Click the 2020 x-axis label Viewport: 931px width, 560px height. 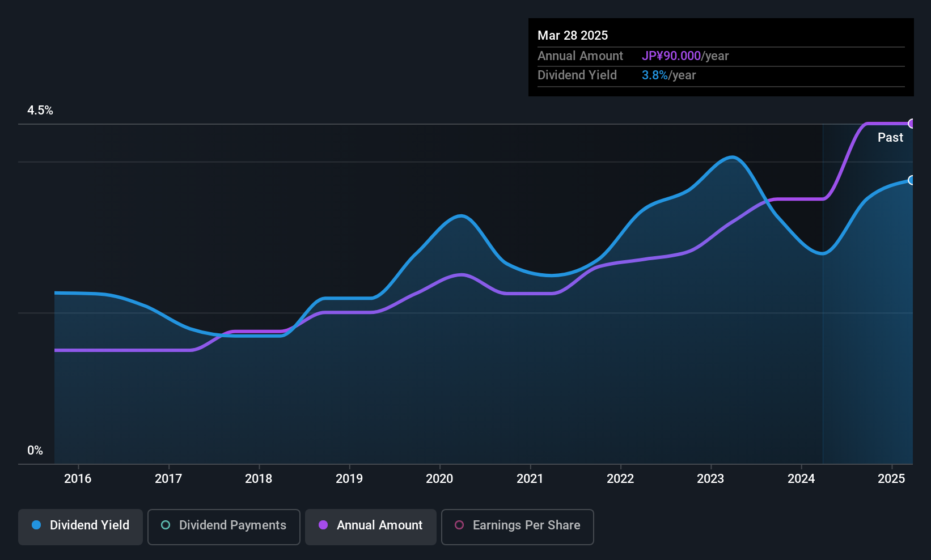tap(439, 478)
